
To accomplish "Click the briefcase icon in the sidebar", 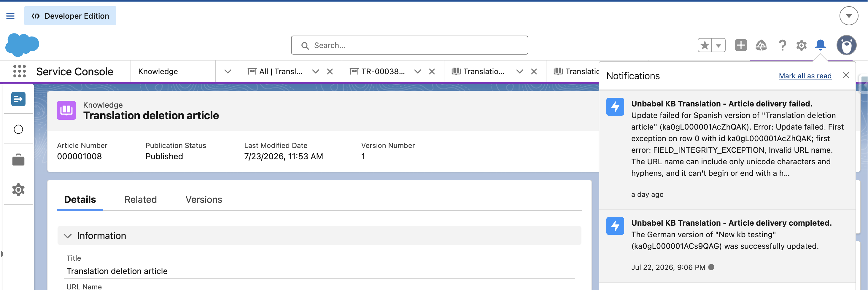I will pyautogui.click(x=18, y=160).
